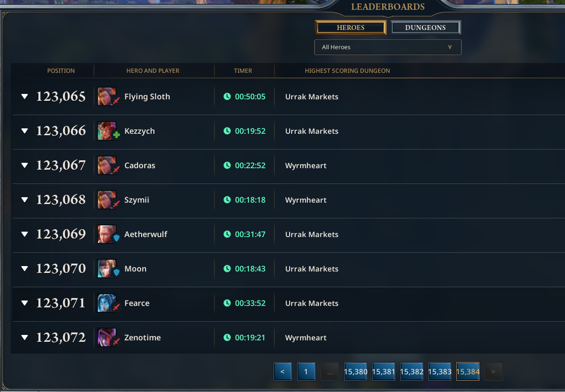Image resolution: width=565 pixels, height=392 pixels.
Task: Go to page 15,383
Action: click(440, 371)
